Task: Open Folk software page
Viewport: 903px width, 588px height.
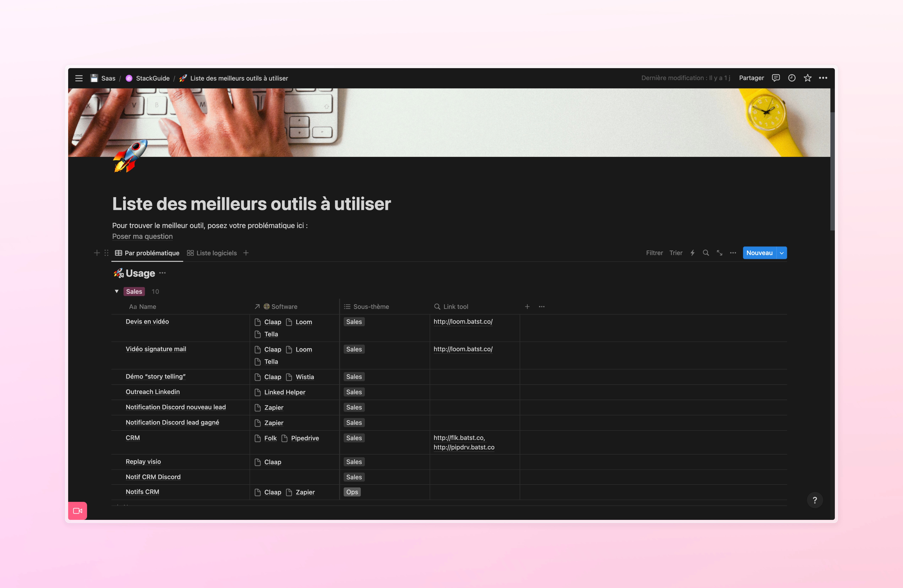Action: [266, 438]
